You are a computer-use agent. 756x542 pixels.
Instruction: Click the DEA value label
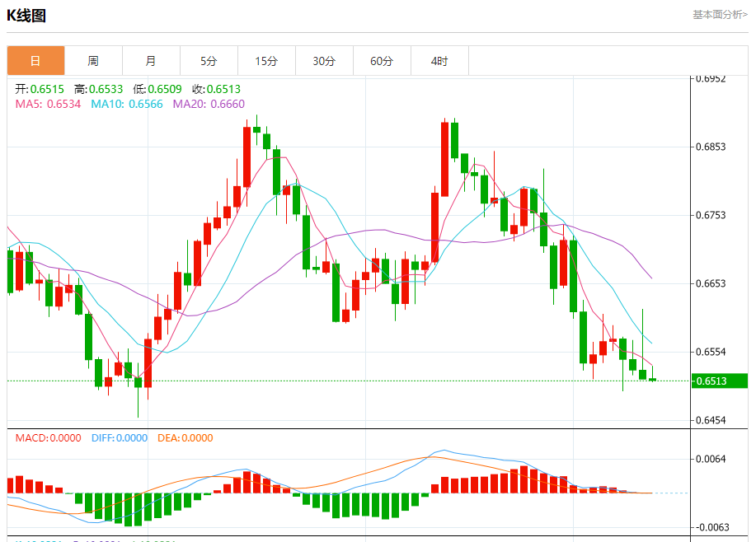pos(185,438)
